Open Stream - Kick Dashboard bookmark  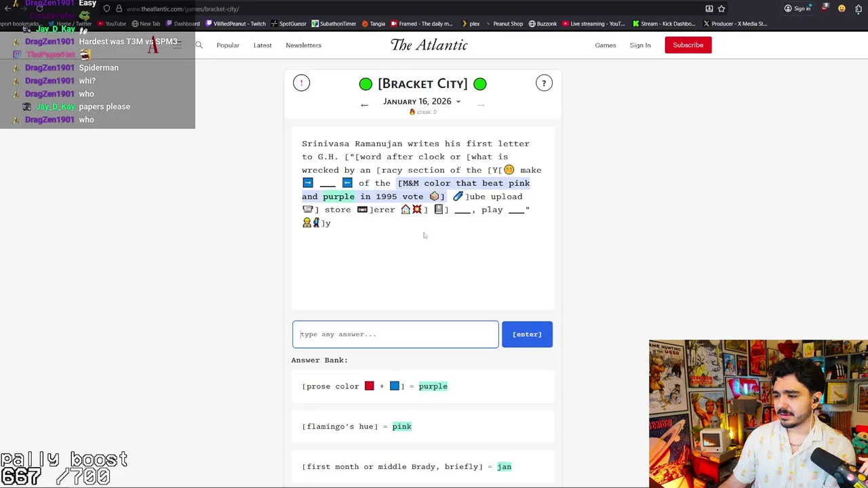click(x=664, y=24)
